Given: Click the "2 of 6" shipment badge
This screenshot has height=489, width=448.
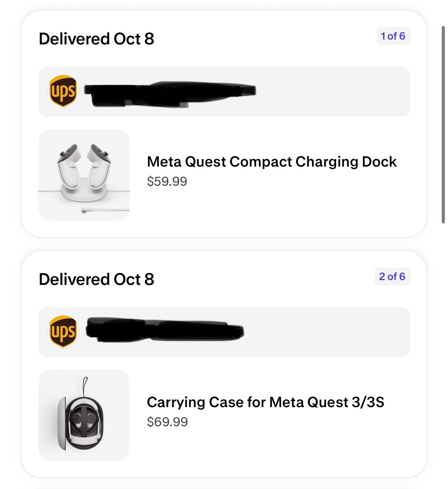Looking at the screenshot, I should coord(392,277).
